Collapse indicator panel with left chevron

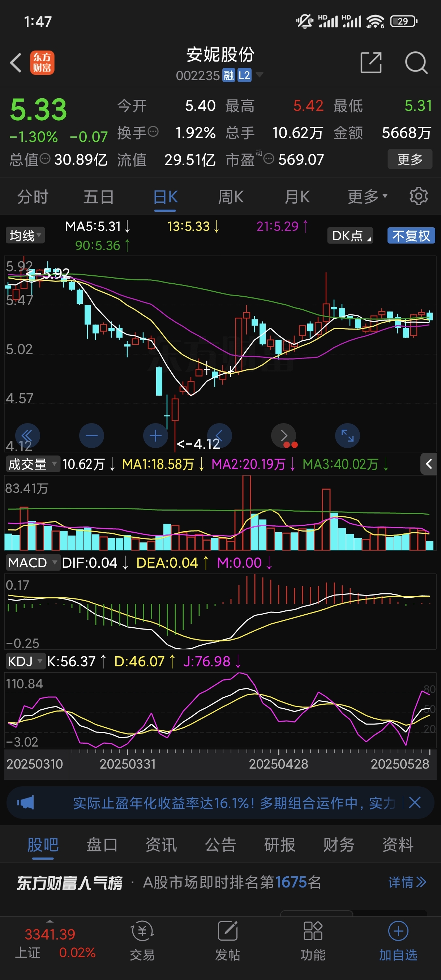[428, 464]
